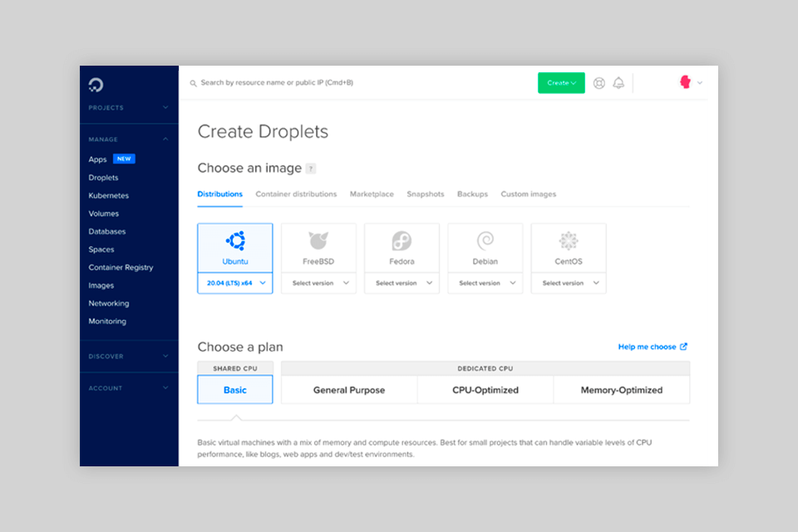Open Images in the sidebar
This screenshot has height=532, width=798.
coord(101,286)
